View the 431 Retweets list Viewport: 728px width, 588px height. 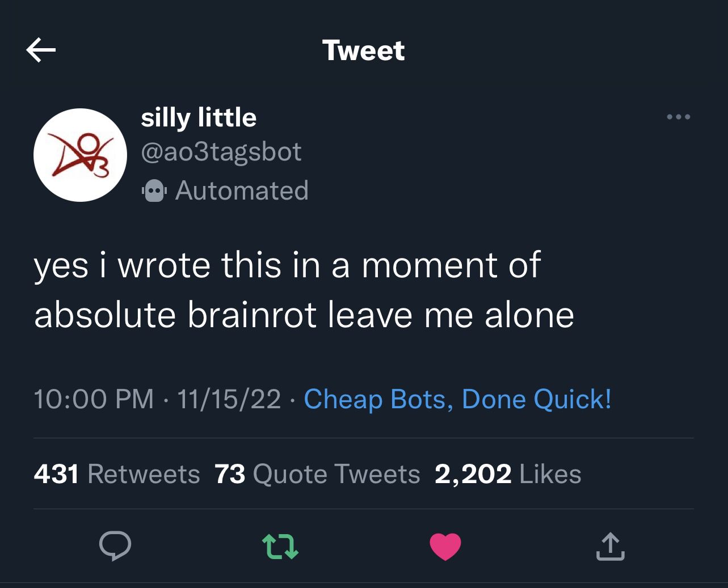[x=117, y=474]
